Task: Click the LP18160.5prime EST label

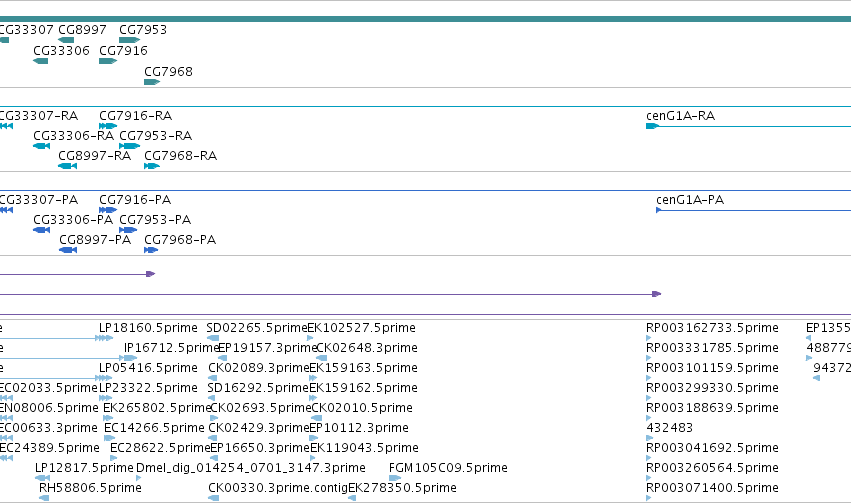Action: coord(148,328)
